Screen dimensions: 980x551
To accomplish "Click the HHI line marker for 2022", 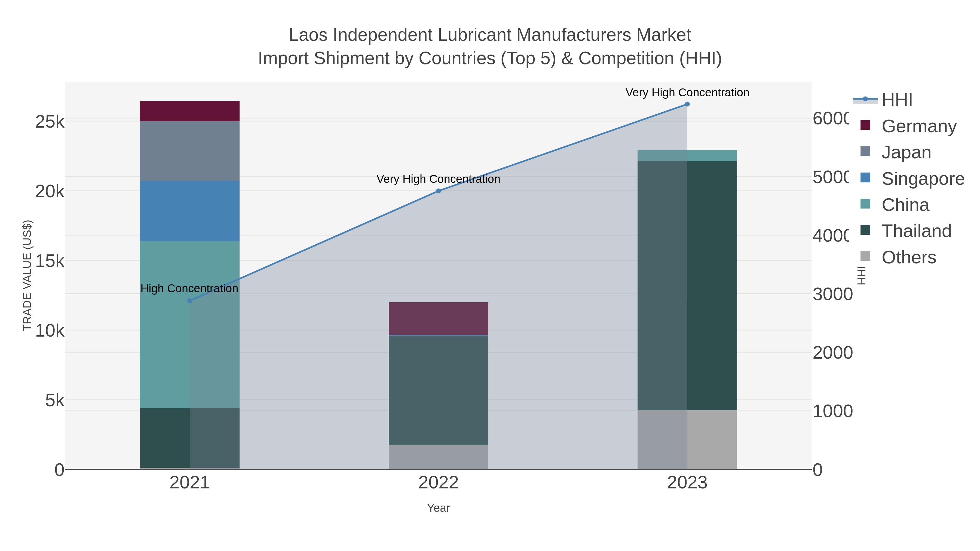I will (x=438, y=191).
